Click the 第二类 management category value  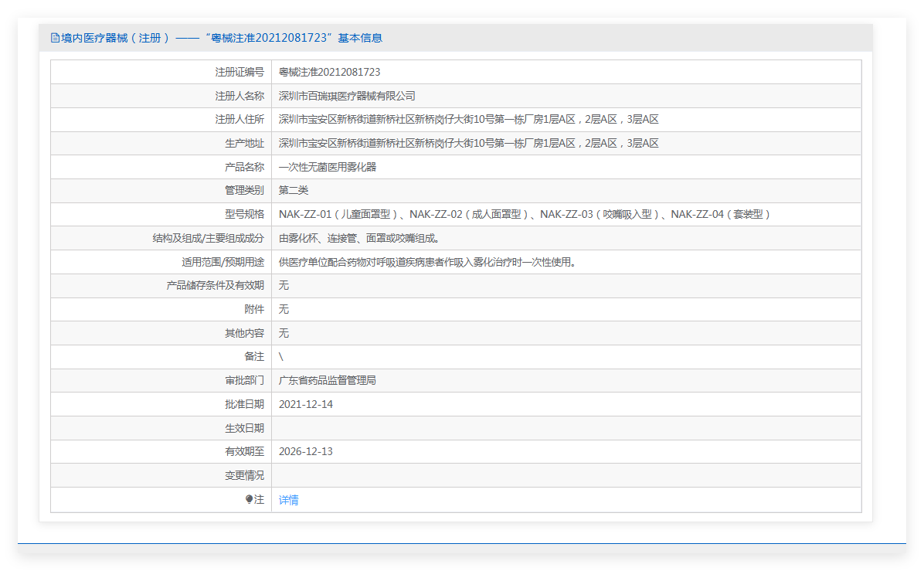point(294,190)
